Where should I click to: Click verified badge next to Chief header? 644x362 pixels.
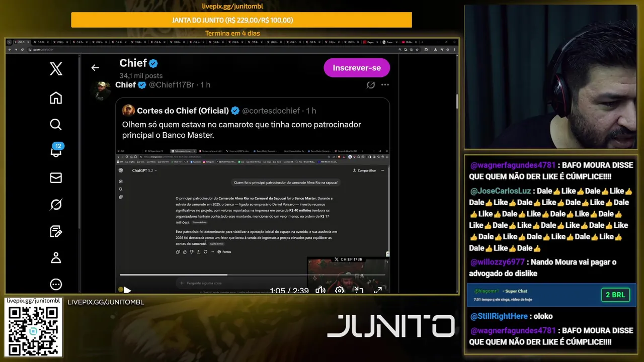153,63
